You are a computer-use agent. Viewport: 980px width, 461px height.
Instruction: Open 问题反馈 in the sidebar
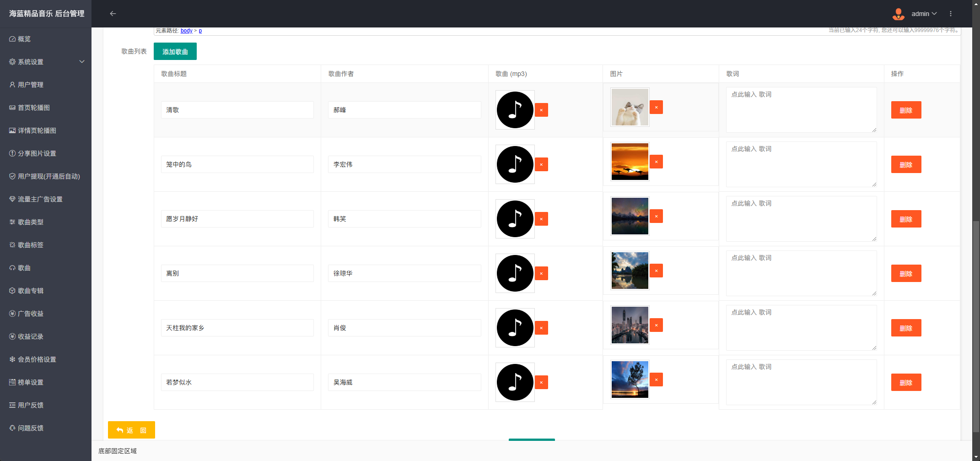click(x=46, y=428)
